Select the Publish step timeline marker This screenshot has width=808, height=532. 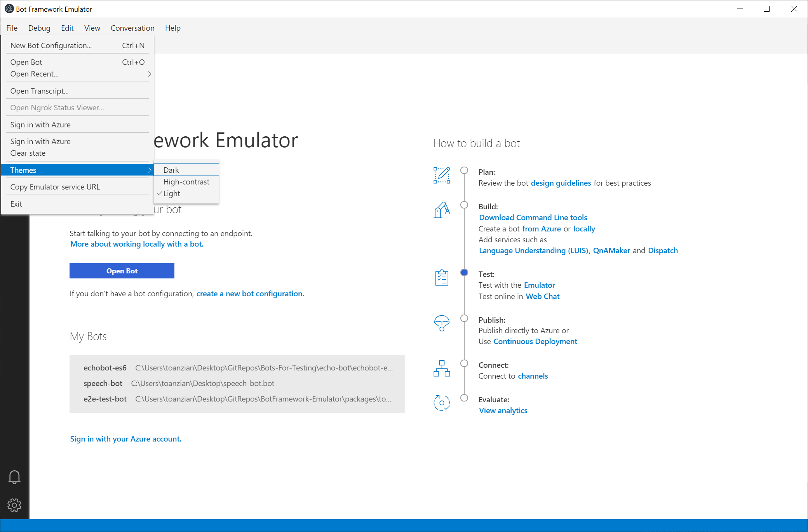464,318
